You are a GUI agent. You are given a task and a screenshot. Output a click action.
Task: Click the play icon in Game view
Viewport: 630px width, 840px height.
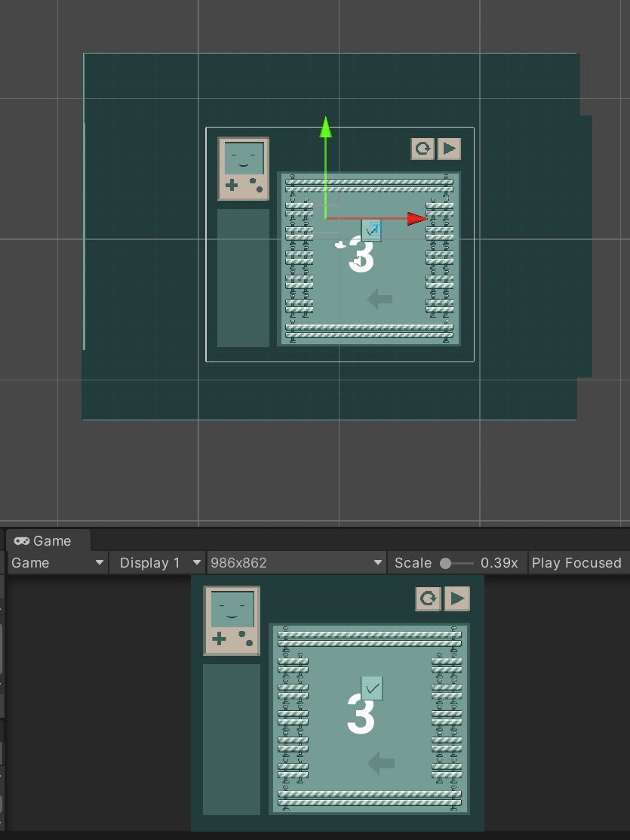tap(457, 598)
